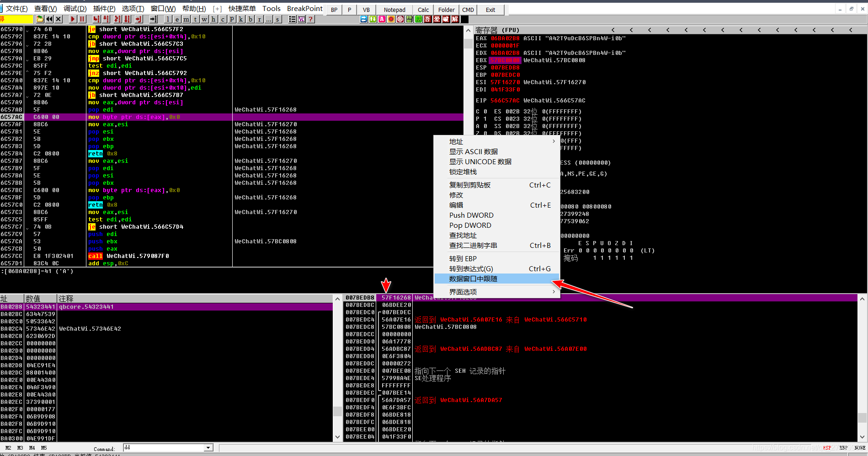Open threads window with 't' button
Viewport: 868px width, 456px height.
(x=196, y=19)
